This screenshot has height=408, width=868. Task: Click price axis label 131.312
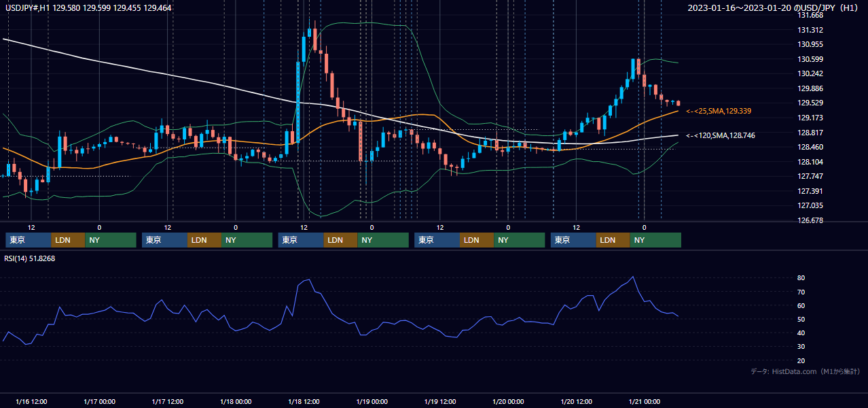coord(810,30)
